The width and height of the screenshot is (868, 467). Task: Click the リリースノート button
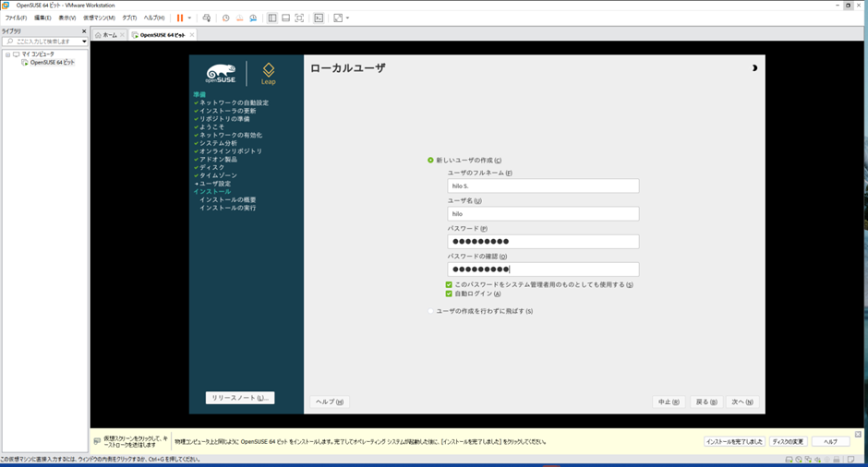[240, 398]
